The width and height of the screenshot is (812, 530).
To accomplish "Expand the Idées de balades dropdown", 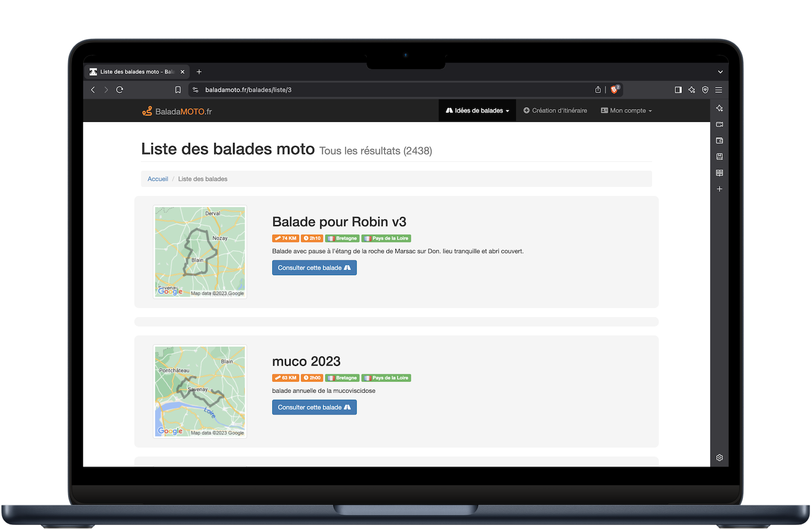I will point(477,111).
